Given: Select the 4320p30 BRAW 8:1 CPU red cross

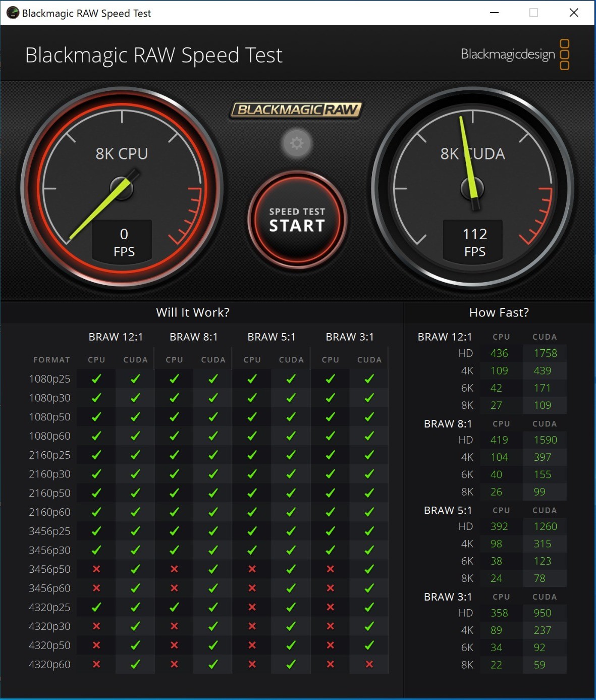Looking at the screenshot, I should point(174,626).
